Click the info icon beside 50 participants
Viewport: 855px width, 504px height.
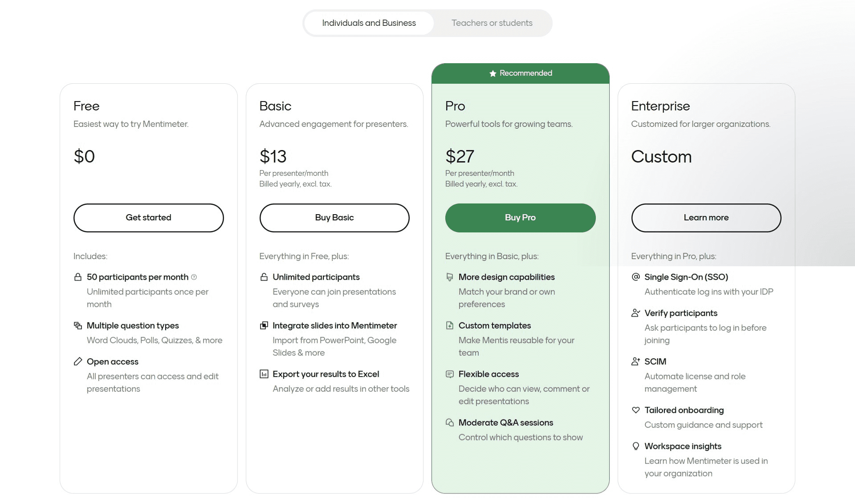(x=194, y=277)
